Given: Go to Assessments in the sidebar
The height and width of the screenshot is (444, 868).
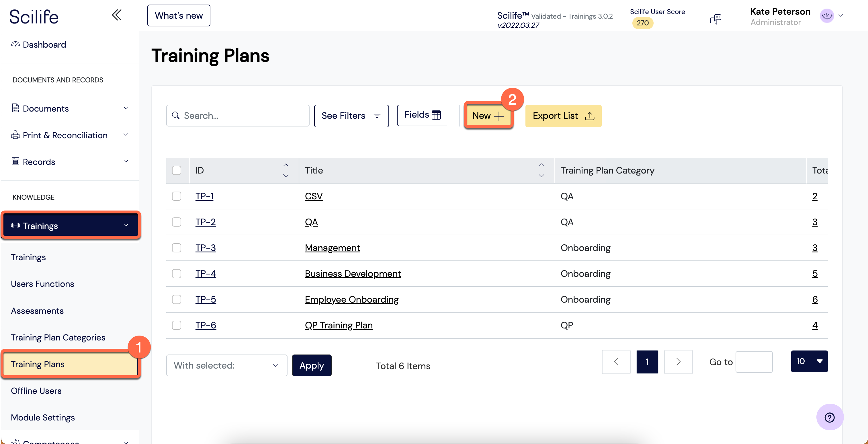Looking at the screenshot, I should coord(37,311).
